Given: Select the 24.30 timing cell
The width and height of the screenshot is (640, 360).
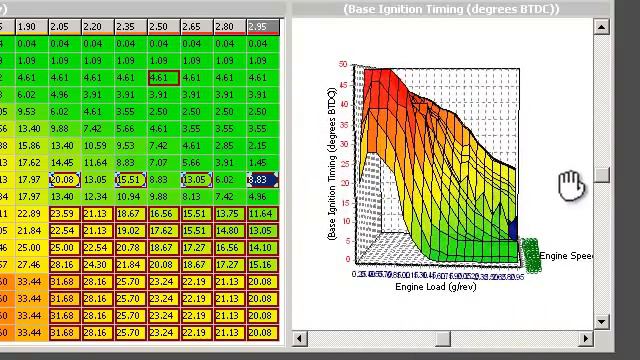Looking at the screenshot, I should click(98, 265).
